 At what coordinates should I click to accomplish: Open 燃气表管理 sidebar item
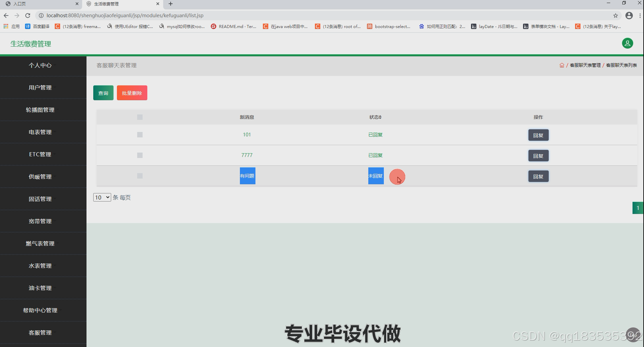click(x=40, y=244)
